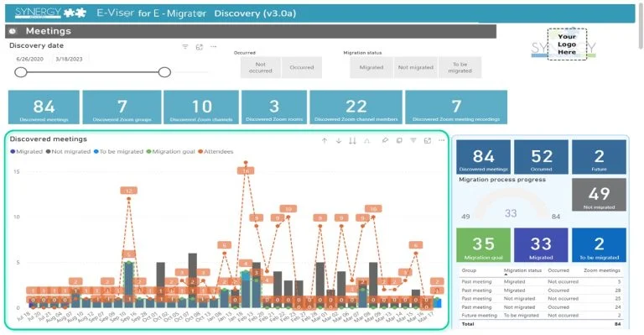This screenshot has width=644, height=335.
Task: Click the 84 Discovered meetings card
Action: coord(44,107)
